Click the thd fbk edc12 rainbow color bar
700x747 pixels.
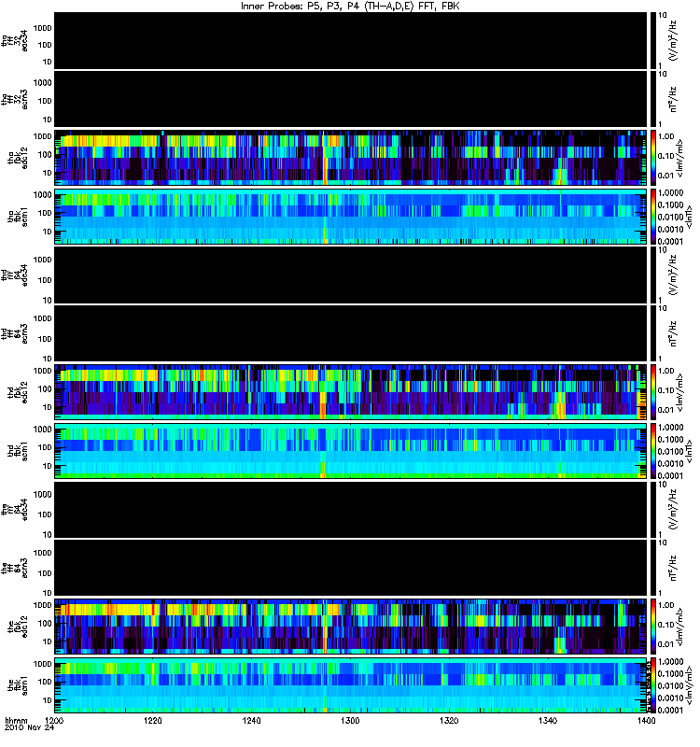pos(652,392)
